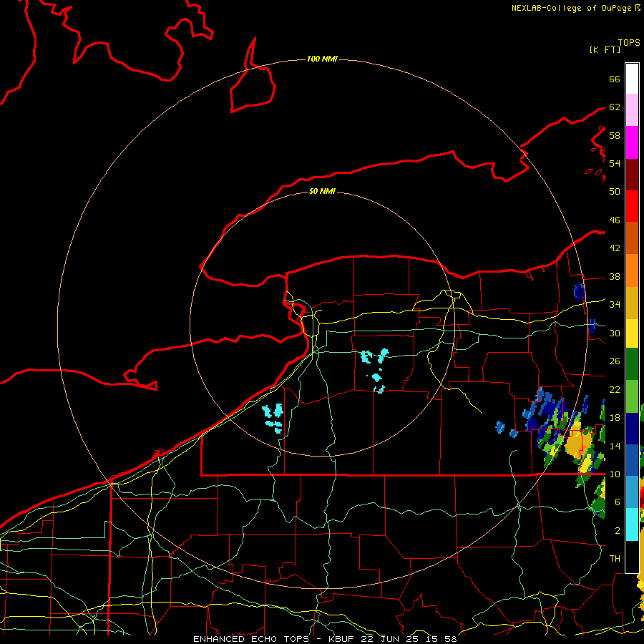Select the dark orange legend band
This screenshot has height=644, width=644.
(x=632, y=238)
